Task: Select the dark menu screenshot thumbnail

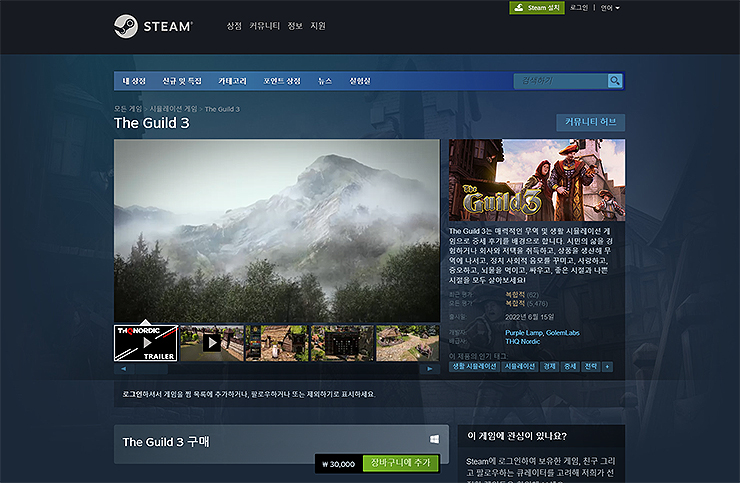Action: pyautogui.click(x=342, y=343)
